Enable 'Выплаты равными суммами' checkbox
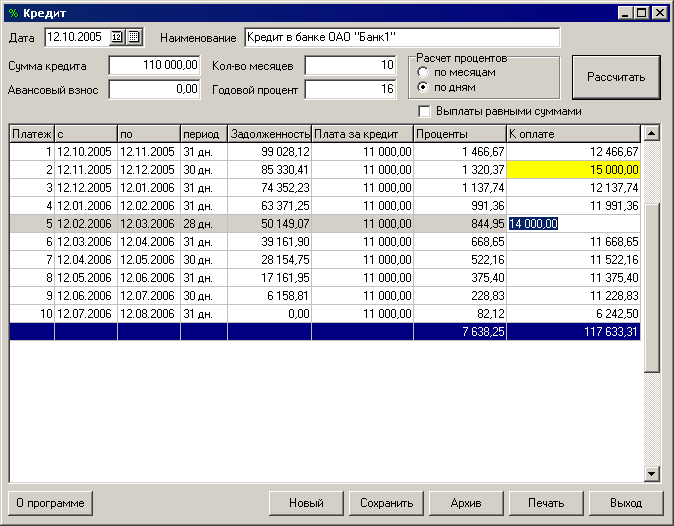 click(424, 111)
